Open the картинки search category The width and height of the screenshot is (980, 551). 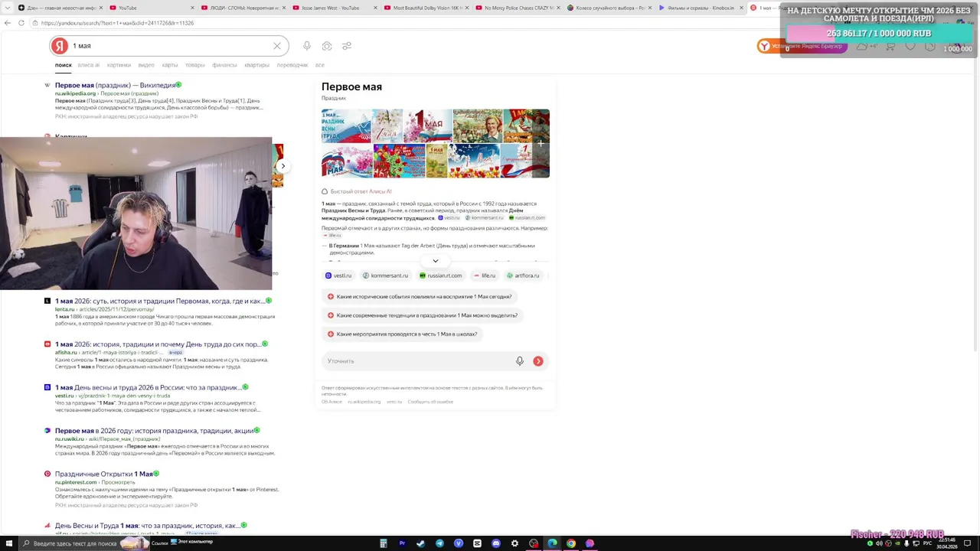(119, 65)
